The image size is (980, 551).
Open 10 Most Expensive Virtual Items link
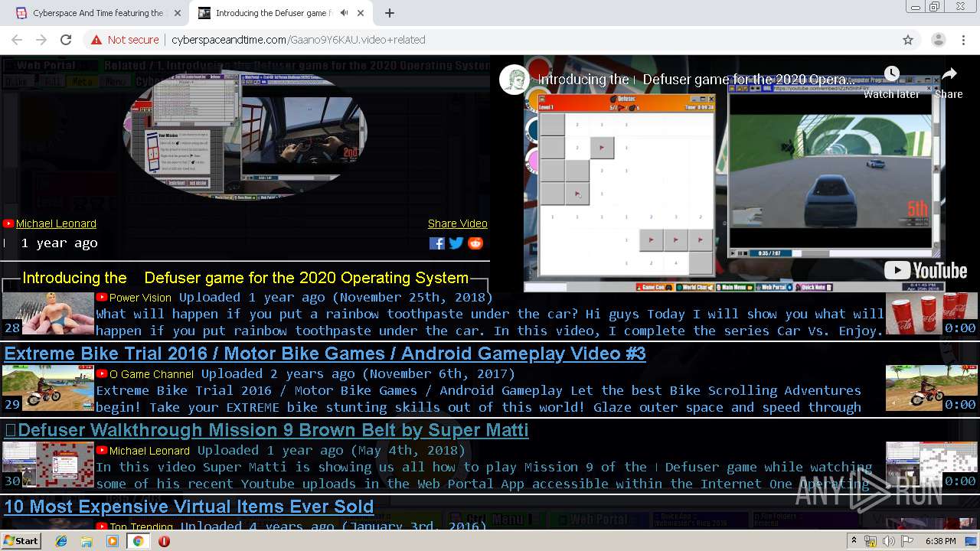tap(188, 507)
